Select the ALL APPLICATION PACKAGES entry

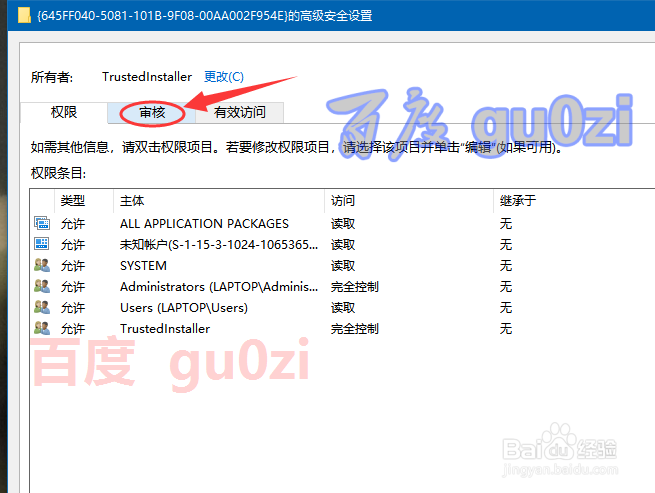(204, 224)
